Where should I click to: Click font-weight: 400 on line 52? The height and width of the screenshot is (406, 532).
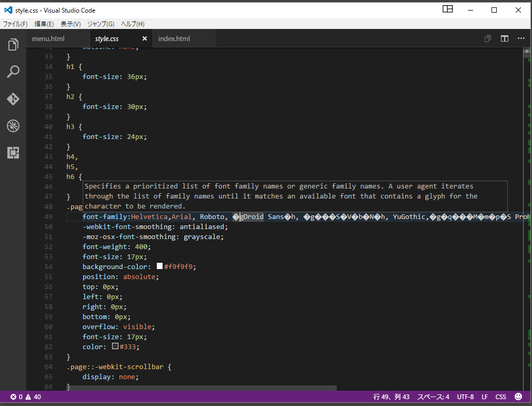(117, 247)
